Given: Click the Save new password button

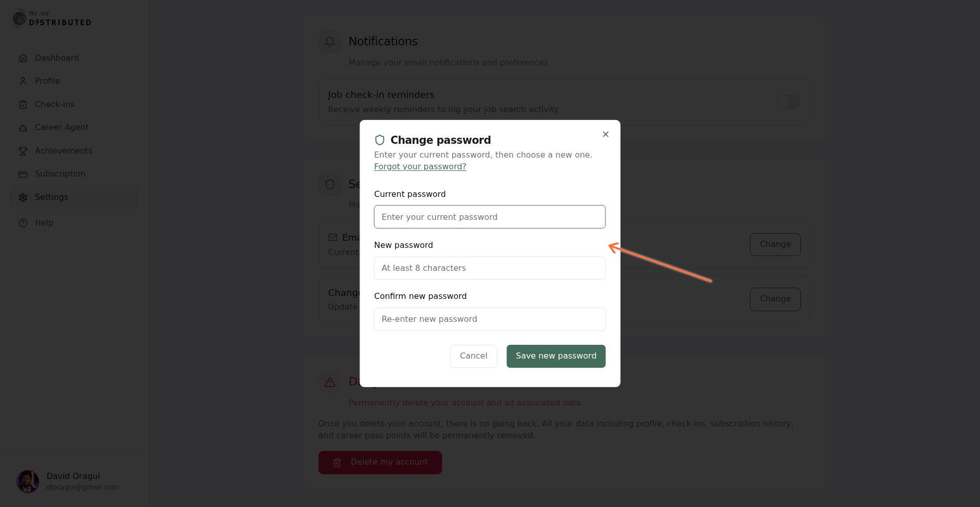Looking at the screenshot, I should click(x=556, y=356).
